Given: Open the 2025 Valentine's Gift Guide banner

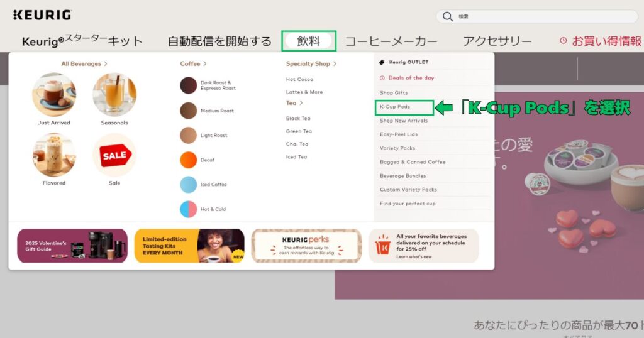Looking at the screenshot, I should [x=72, y=246].
